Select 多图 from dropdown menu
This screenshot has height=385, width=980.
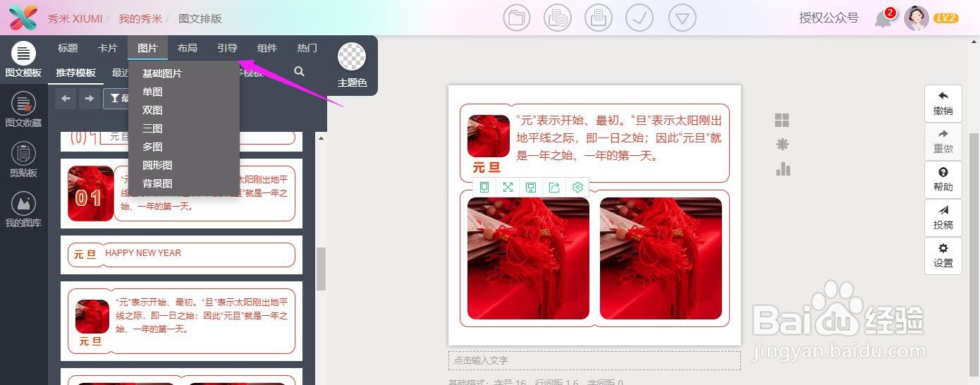(152, 147)
